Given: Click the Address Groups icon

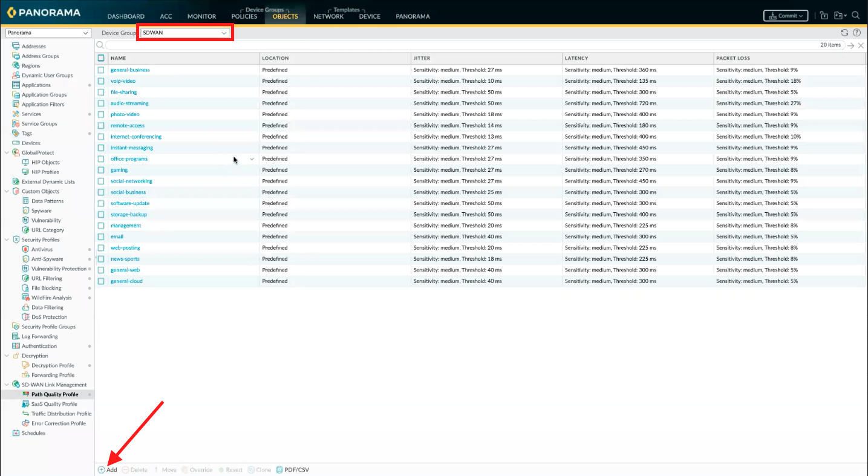Looking at the screenshot, I should 16,56.
